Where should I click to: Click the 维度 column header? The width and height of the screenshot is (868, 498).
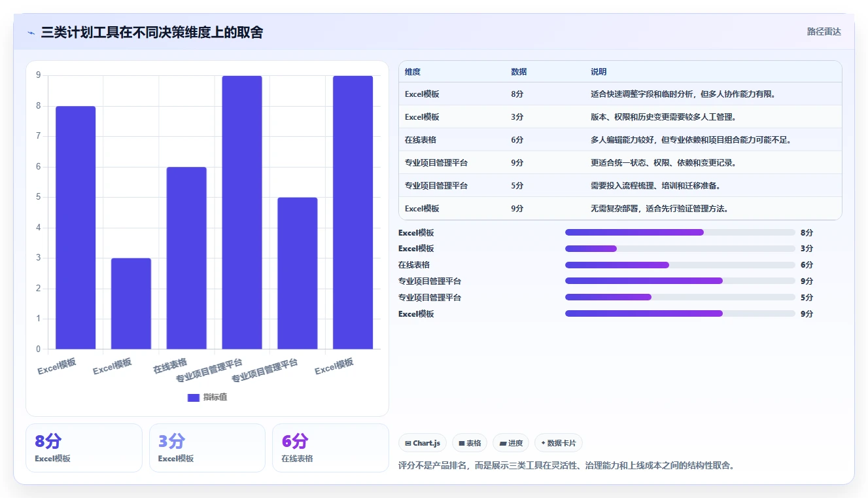[413, 71]
